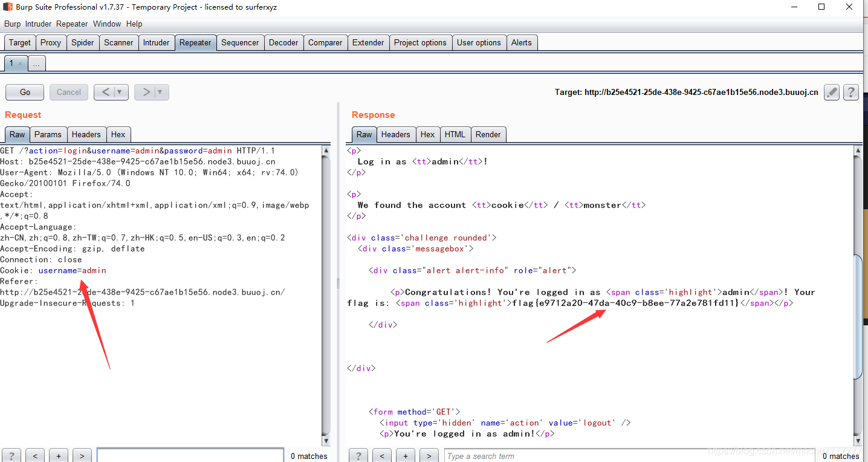Viewport: 868px width, 462px height.
Task: Open the Alerts tab
Action: (522, 42)
